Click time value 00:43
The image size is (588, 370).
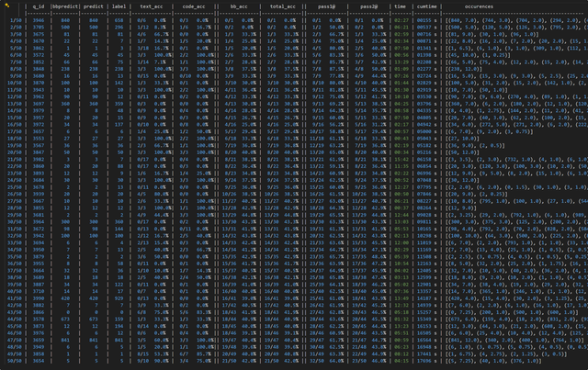pos(401,139)
